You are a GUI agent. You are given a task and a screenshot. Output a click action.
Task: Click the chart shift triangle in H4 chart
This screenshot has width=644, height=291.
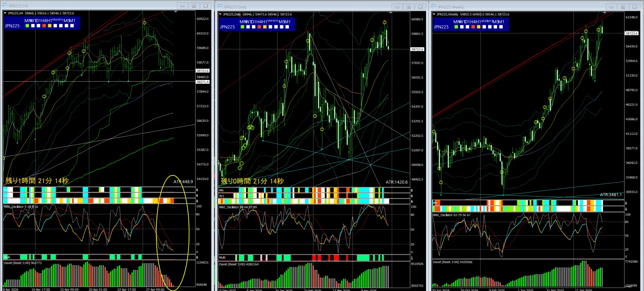pos(176,12)
